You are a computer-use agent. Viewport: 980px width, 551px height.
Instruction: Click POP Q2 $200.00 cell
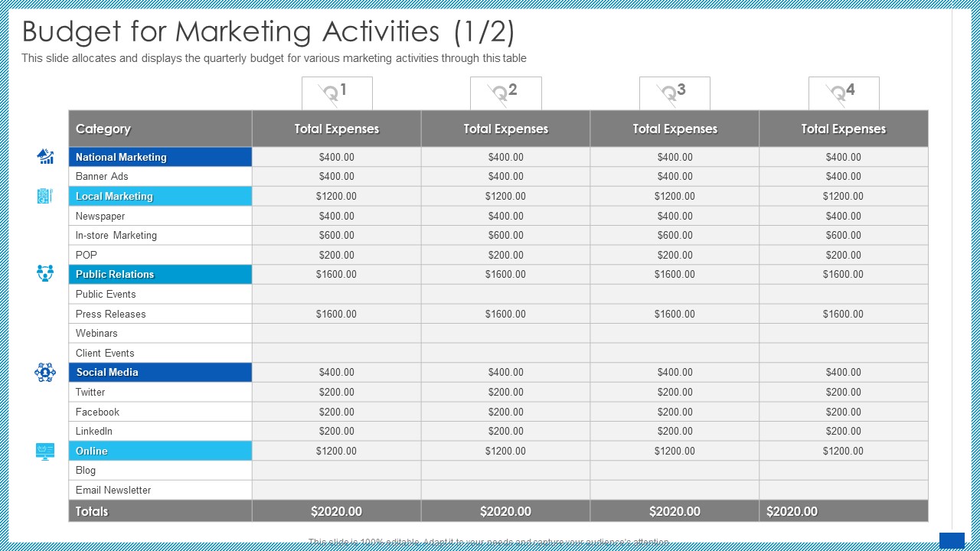pos(506,255)
